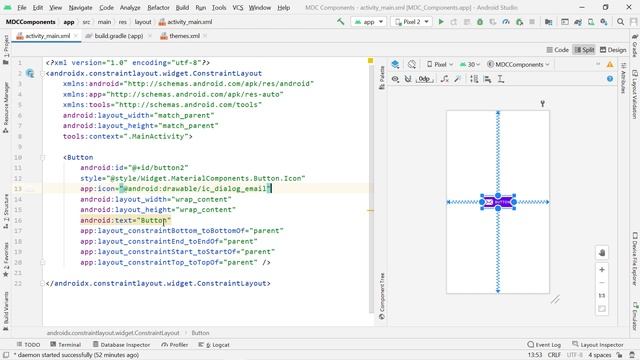640x360 pixels.
Task: Open the Profiler tool window
Action: (x=174, y=344)
